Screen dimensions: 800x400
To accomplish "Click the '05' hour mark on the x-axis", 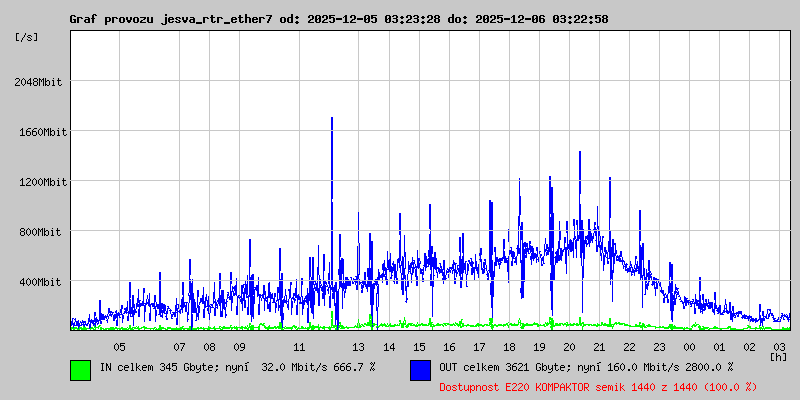I will [119, 346].
